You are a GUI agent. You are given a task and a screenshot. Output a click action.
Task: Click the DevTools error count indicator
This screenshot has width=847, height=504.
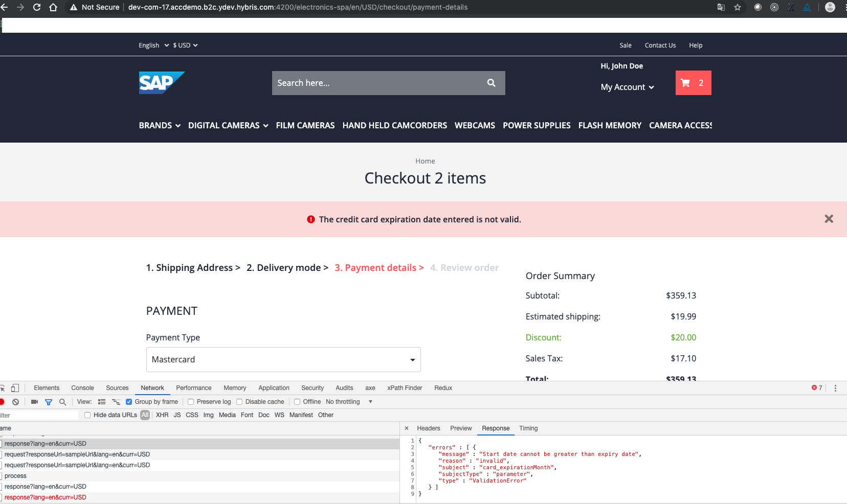(817, 388)
